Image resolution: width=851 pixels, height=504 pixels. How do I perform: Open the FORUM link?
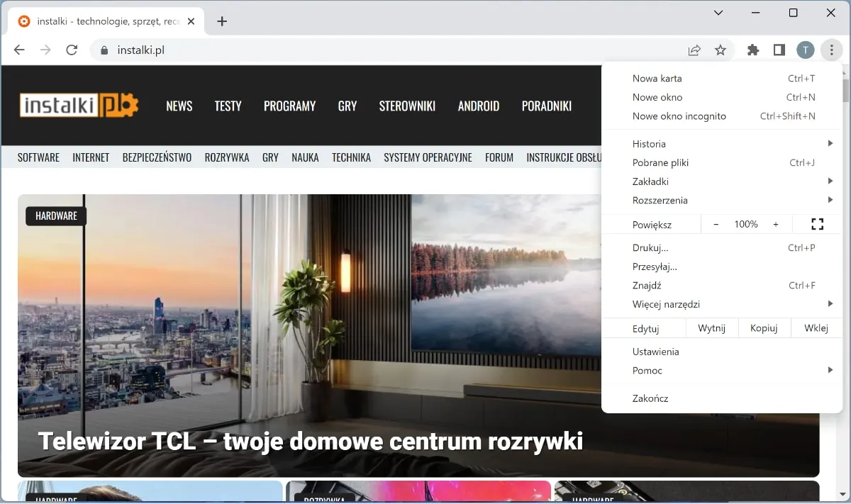coord(499,157)
